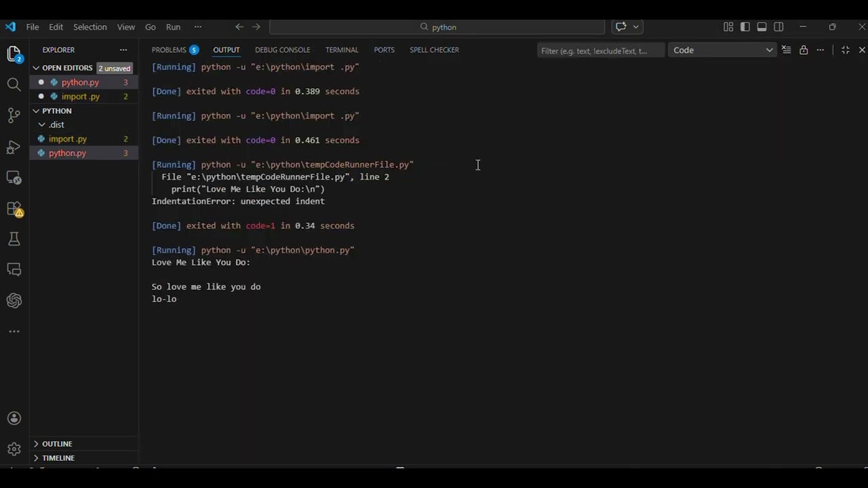Open Explorer views and more actions ellipsis
Image resolution: width=868 pixels, height=488 pixels.
point(123,50)
